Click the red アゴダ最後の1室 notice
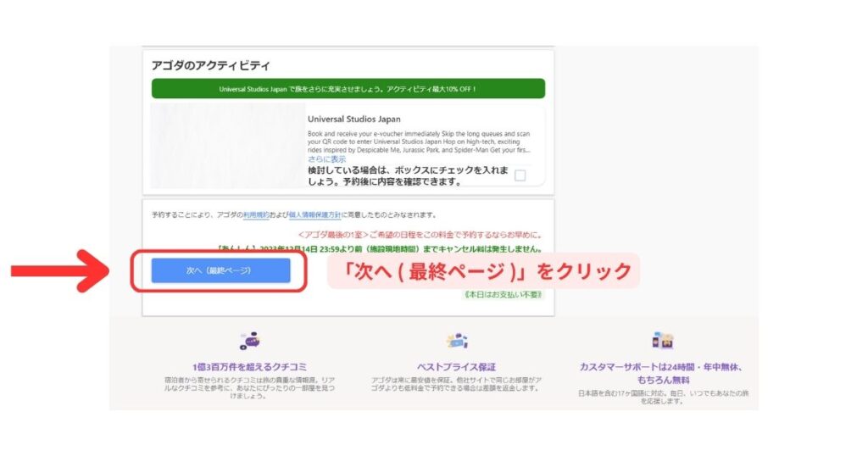 pyautogui.click(x=420, y=235)
